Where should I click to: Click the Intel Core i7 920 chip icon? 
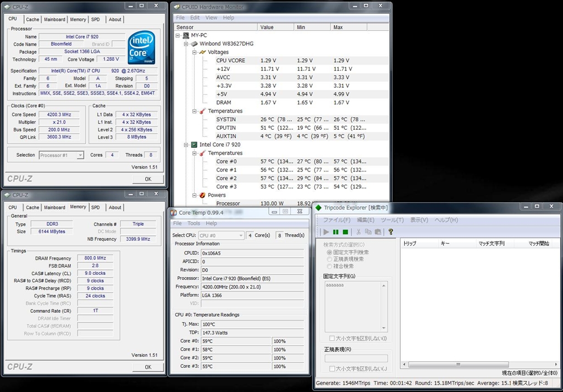tap(194, 145)
